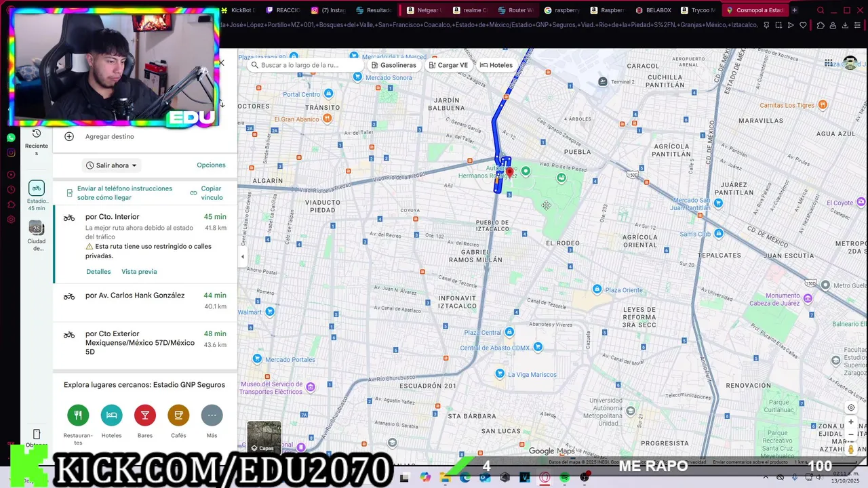Click the address bar URL

point(488,25)
